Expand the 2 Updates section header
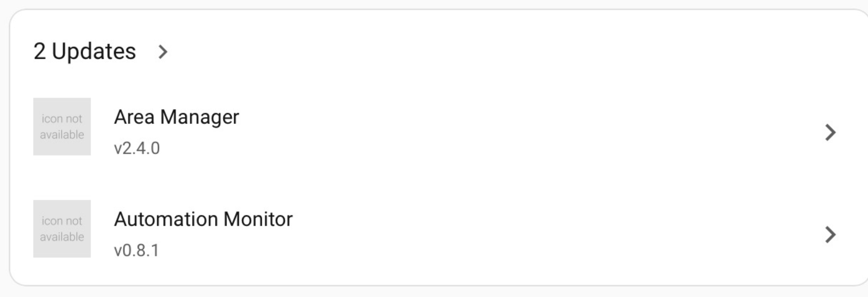The image size is (868, 297). pyautogui.click(x=101, y=52)
